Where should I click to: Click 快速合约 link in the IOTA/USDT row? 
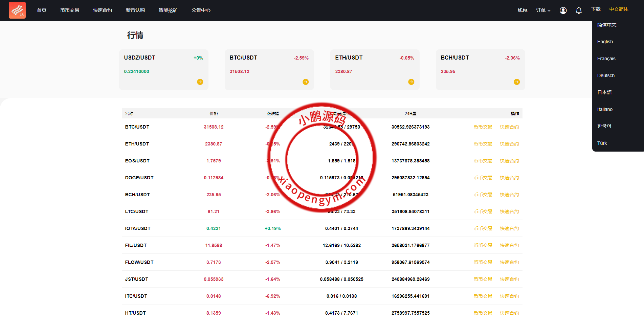tap(509, 228)
